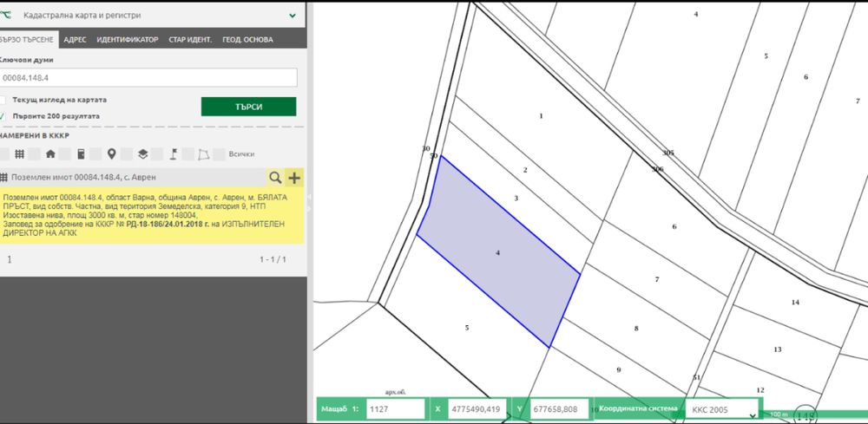This screenshot has width=868, height=424.
Task: Switch to БЪРЗО ТЪРСЕНЕ tab
Action: pos(27,40)
